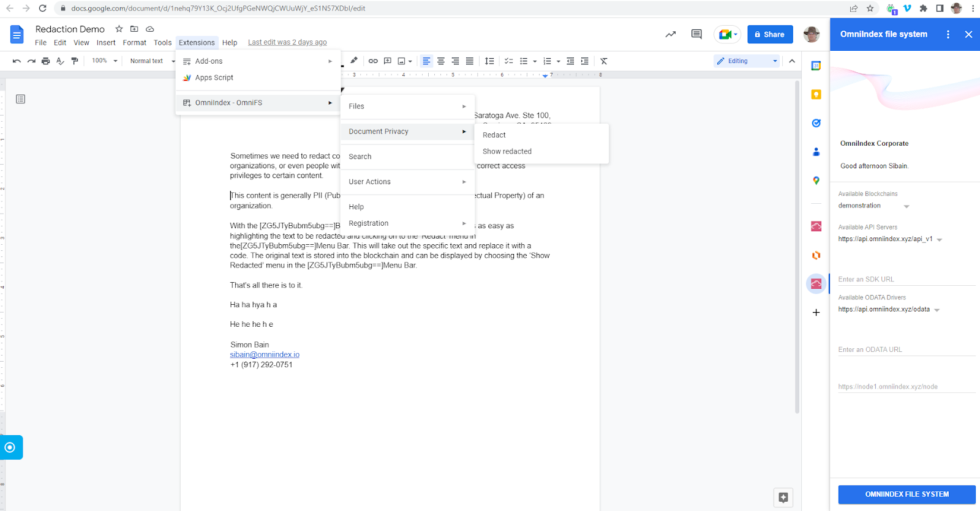Viewport: 980px width, 511px height.
Task: Click the Redaction Demo document title
Action: pyautogui.click(x=70, y=29)
